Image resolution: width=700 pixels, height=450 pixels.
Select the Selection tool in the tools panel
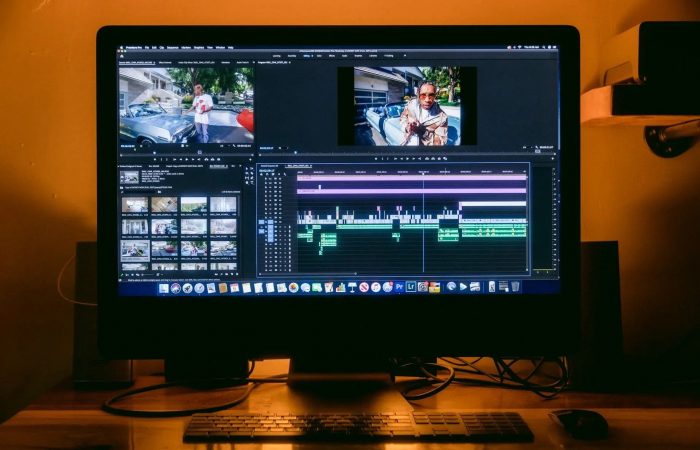point(247,169)
